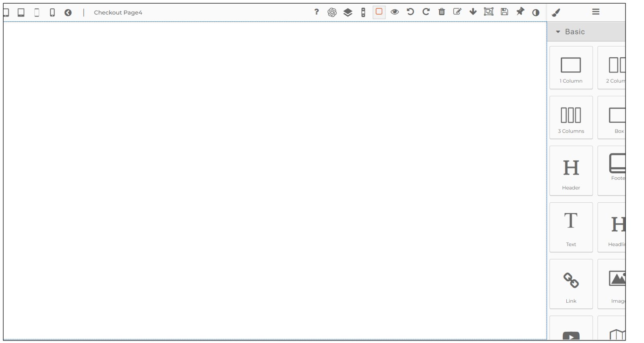The image size is (644, 343).
Task: Select the Footer block
Action: (612, 171)
